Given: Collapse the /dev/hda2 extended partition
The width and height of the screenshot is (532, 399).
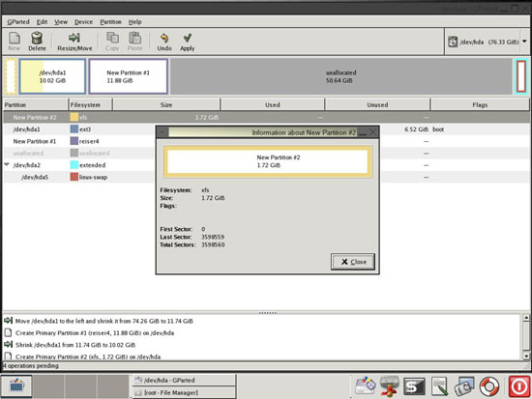Looking at the screenshot, I should point(7,165).
